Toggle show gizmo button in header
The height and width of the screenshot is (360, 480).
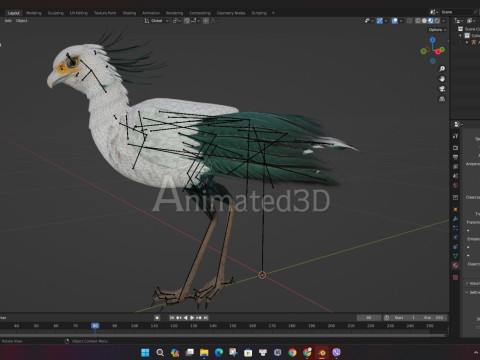coord(380,21)
